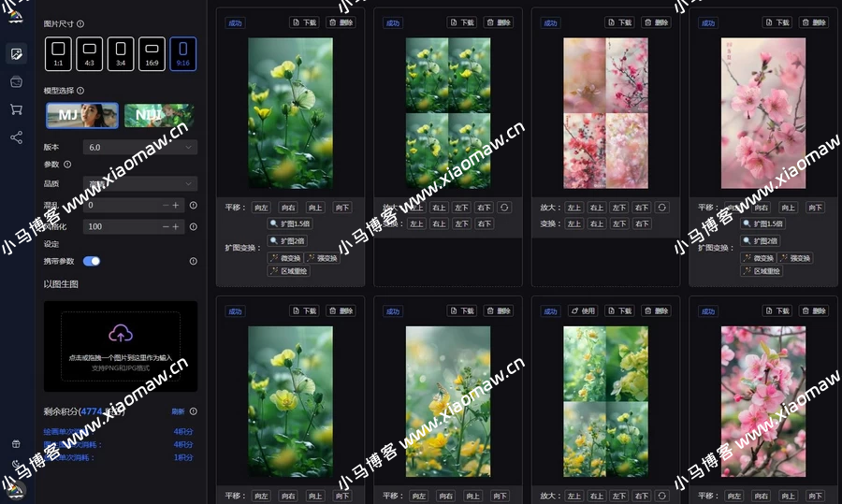Open the gift icon in sidebar
Image resolution: width=842 pixels, height=504 pixels.
(16, 443)
